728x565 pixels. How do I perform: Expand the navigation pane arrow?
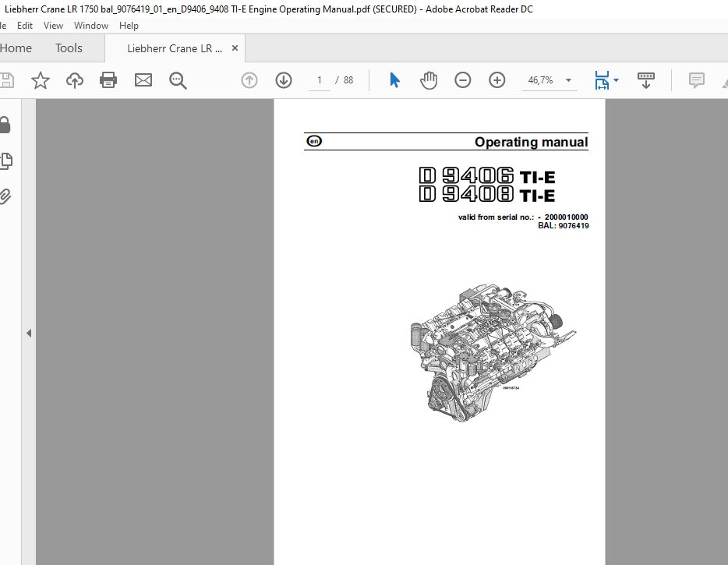click(x=29, y=333)
